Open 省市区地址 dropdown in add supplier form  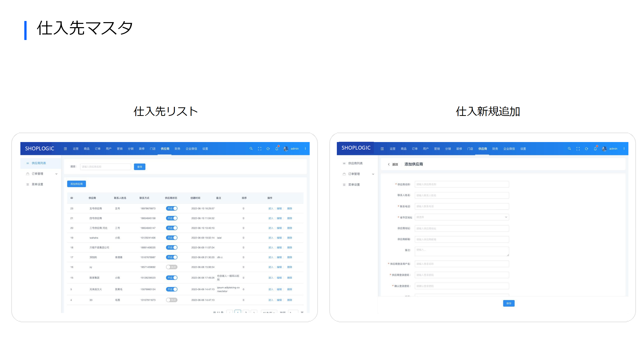pos(462,217)
